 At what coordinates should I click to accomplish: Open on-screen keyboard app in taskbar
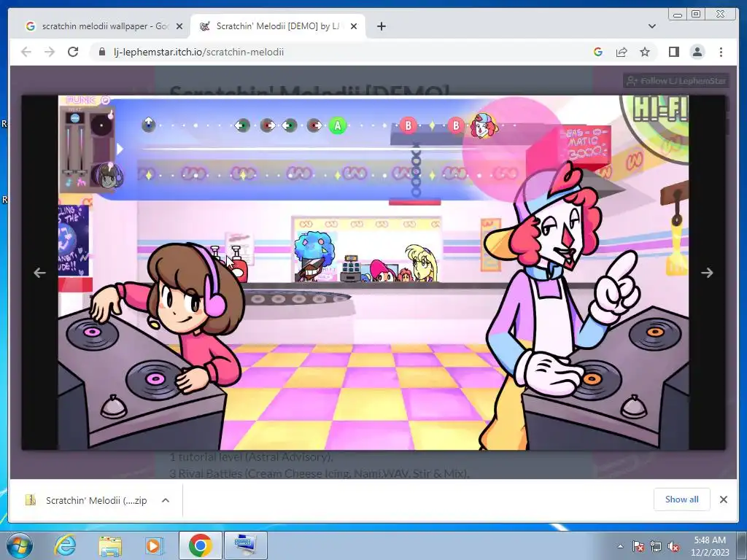click(x=246, y=545)
